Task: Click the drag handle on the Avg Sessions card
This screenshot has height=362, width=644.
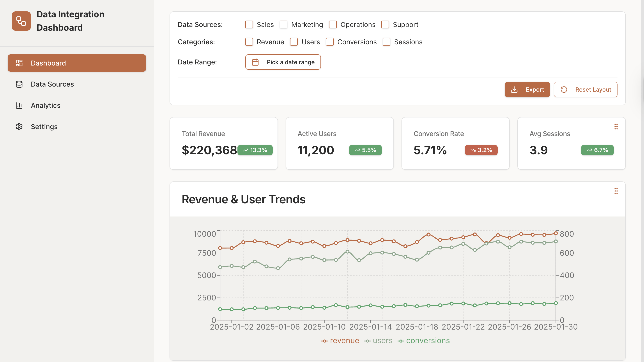Action: 616,127
